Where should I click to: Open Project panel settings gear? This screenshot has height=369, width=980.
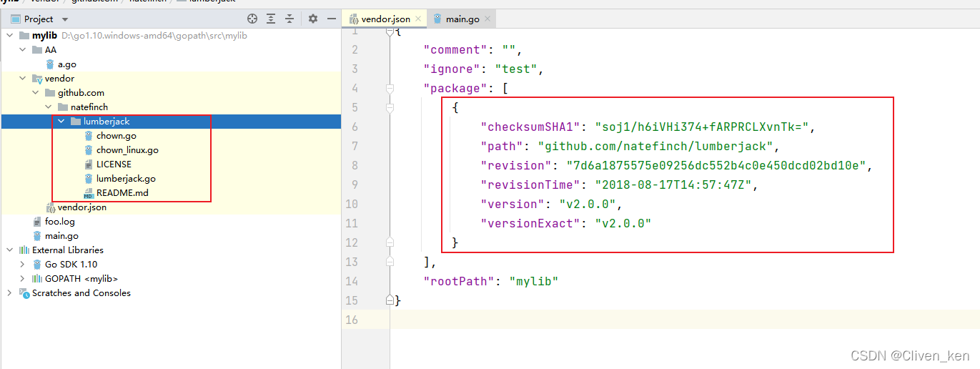click(313, 19)
